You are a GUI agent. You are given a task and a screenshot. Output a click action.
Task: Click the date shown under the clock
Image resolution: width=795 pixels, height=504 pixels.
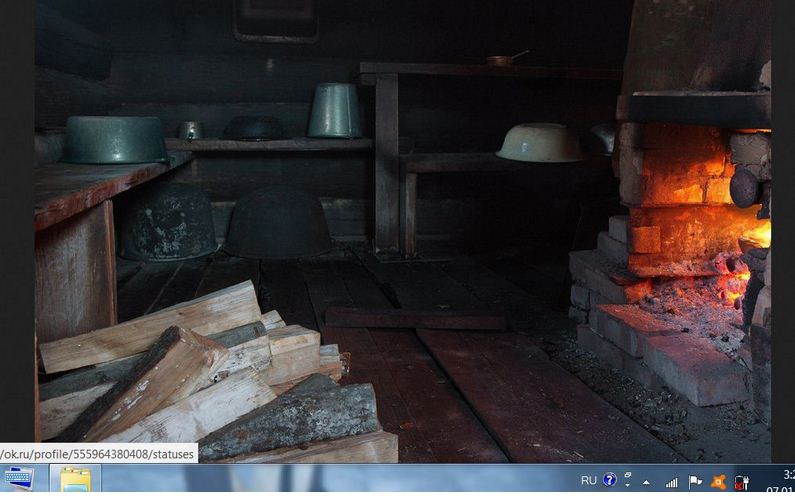tap(782, 492)
